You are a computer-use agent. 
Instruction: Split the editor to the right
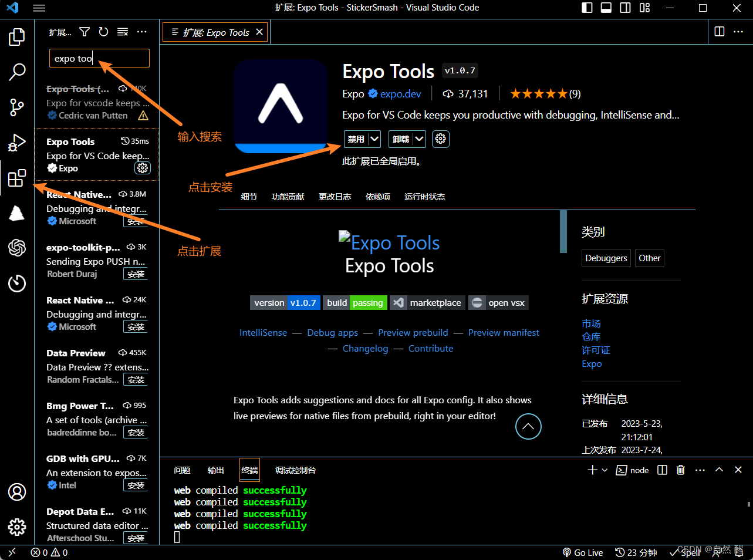click(720, 32)
